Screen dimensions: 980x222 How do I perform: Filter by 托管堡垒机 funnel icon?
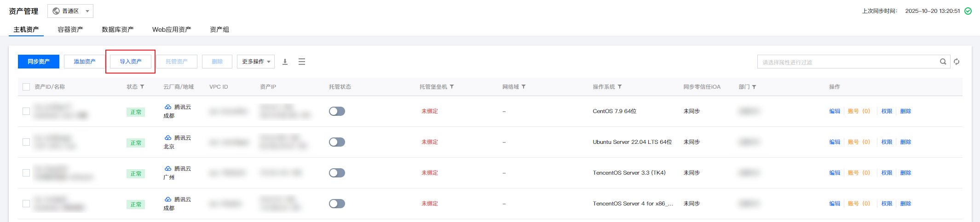pos(452,87)
